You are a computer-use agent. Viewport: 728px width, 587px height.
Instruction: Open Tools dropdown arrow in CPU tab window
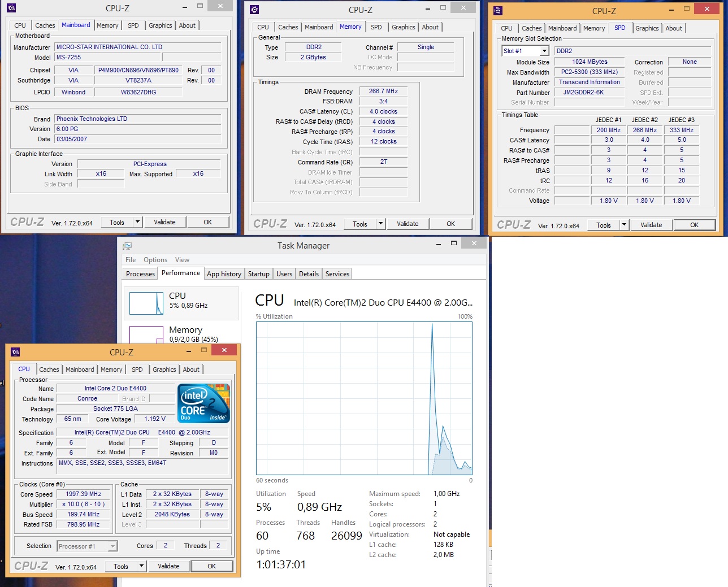(x=141, y=566)
